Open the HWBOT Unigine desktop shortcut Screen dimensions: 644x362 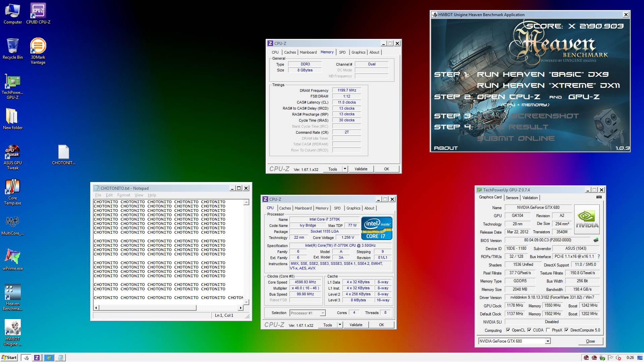pyautogui.click(x=13, y=333)
